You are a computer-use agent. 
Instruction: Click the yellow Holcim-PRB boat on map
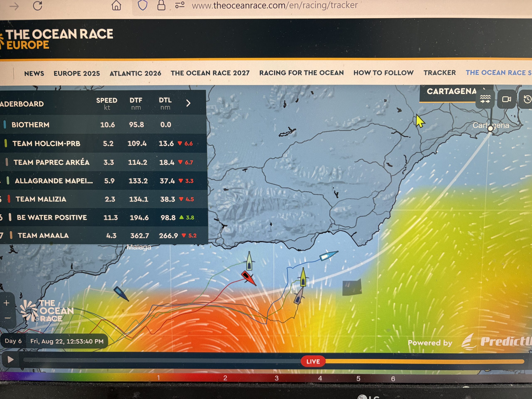pyautogui.click(x=303, y=277)
